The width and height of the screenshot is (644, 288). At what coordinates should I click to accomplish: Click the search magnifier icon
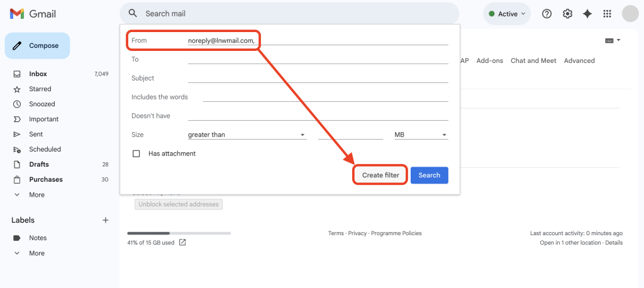132,13
